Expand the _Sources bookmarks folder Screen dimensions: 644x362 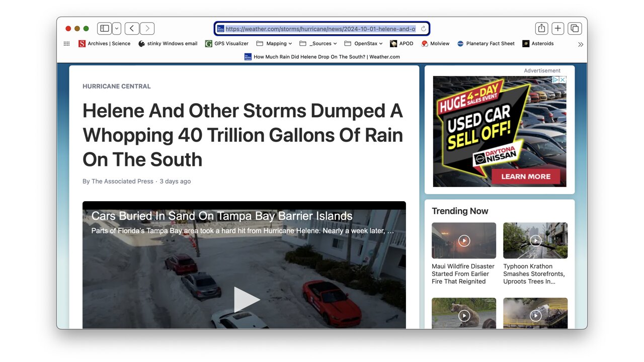click(318, 44)
